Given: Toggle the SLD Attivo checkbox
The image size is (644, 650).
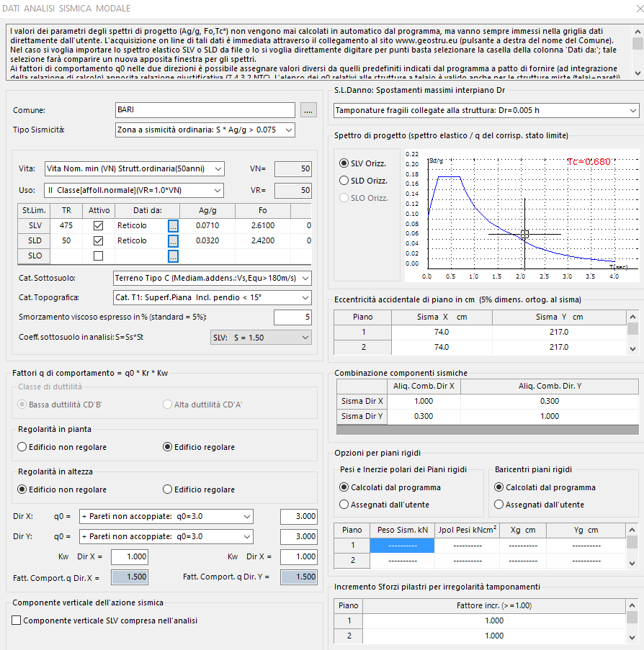Looking at the screenshot, I should pyautogui.click(x=99, y=241).
